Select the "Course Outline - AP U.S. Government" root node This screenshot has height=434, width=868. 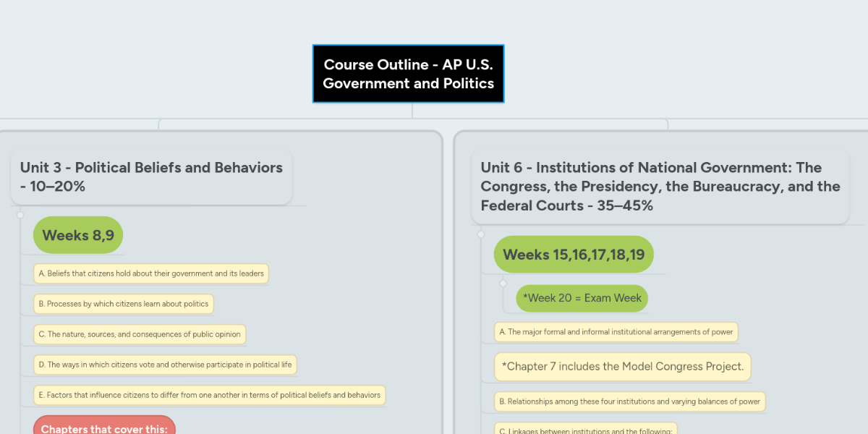pyautogui.click(x=408, y=73)
